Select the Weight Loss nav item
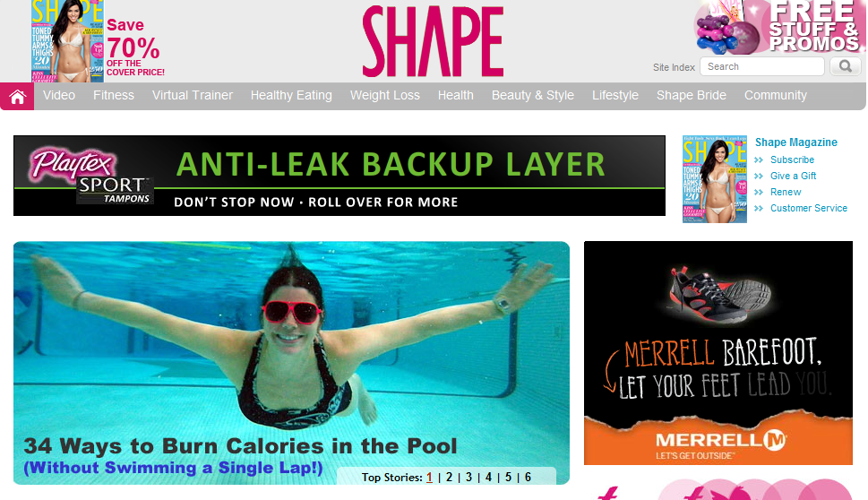The image size is (868, 500). tap(384, 95)
